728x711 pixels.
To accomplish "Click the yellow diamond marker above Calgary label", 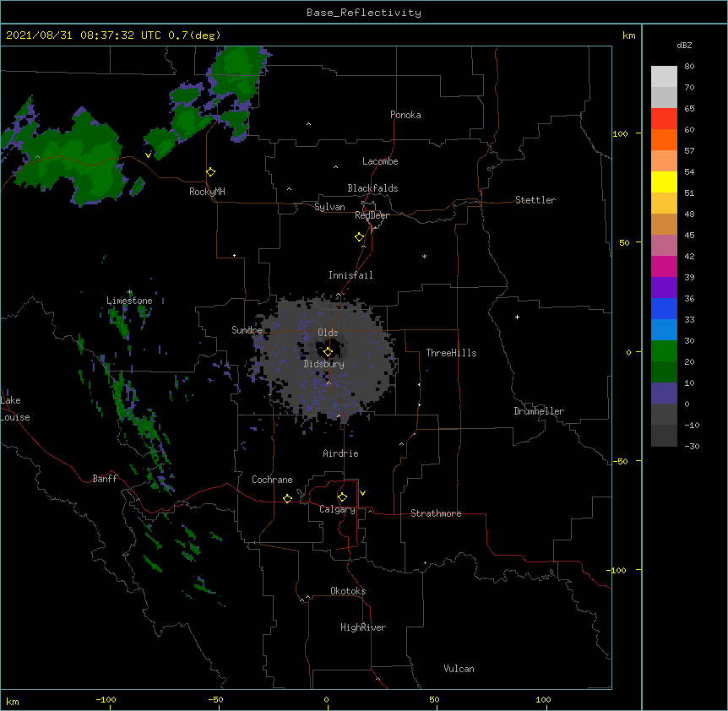I will pyautogui.click(x=342, y=497).
